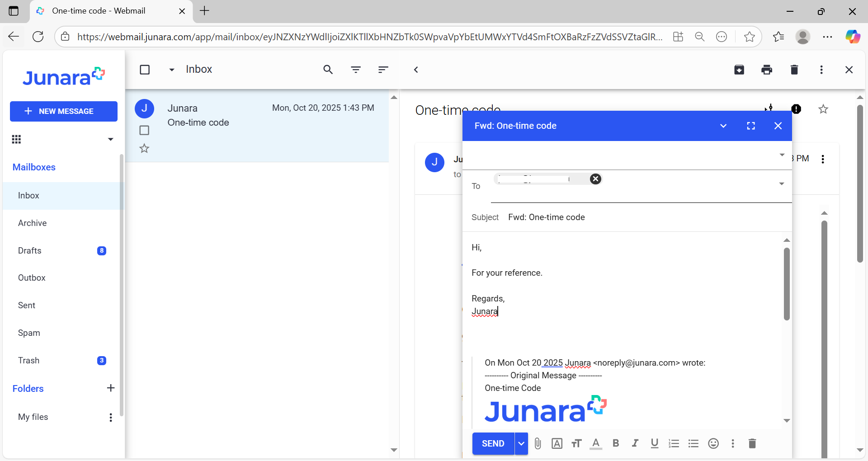Toggle italic formatting

click(635, 444)
